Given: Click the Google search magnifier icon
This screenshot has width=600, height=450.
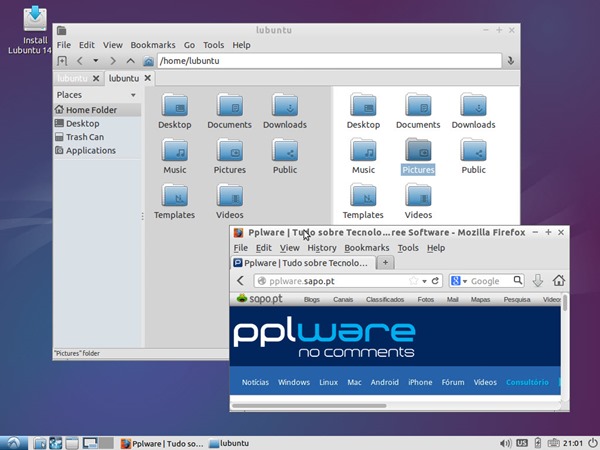Looking at the screenshot, I should coord(517,280).
